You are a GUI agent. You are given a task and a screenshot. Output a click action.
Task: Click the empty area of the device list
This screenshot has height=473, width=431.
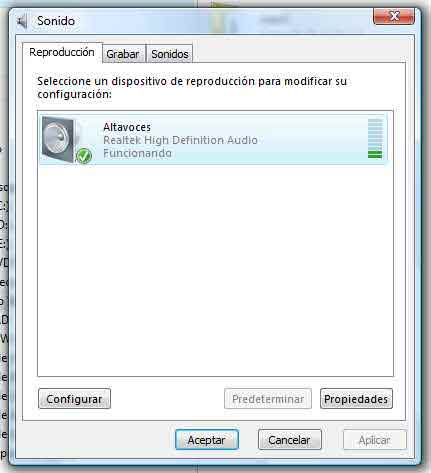[215, 271]
